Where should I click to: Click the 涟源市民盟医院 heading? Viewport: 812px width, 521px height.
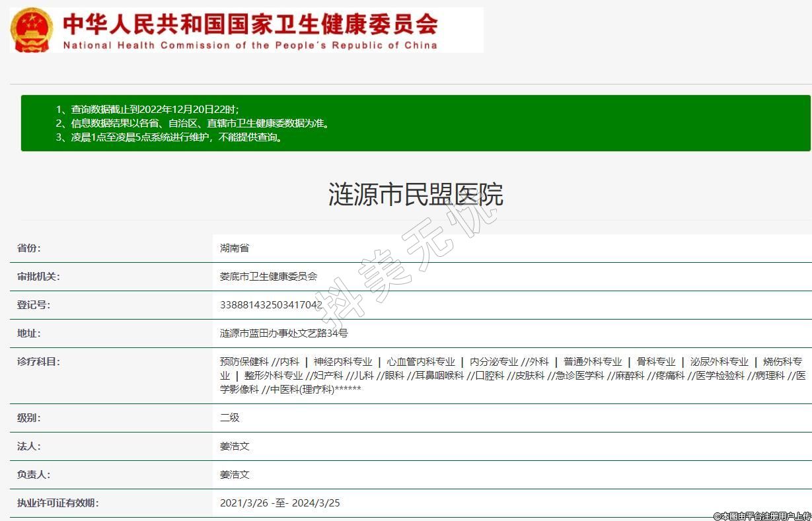pyautogui.click(x=416, y=195)
